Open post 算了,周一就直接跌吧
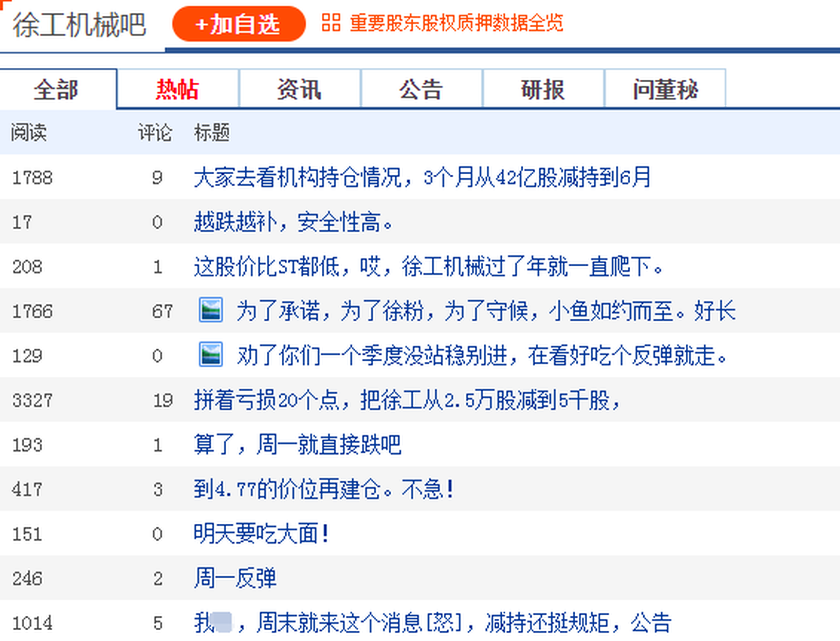Image resolution: width=840 pixels, height=641 pixels. point(297,445)
